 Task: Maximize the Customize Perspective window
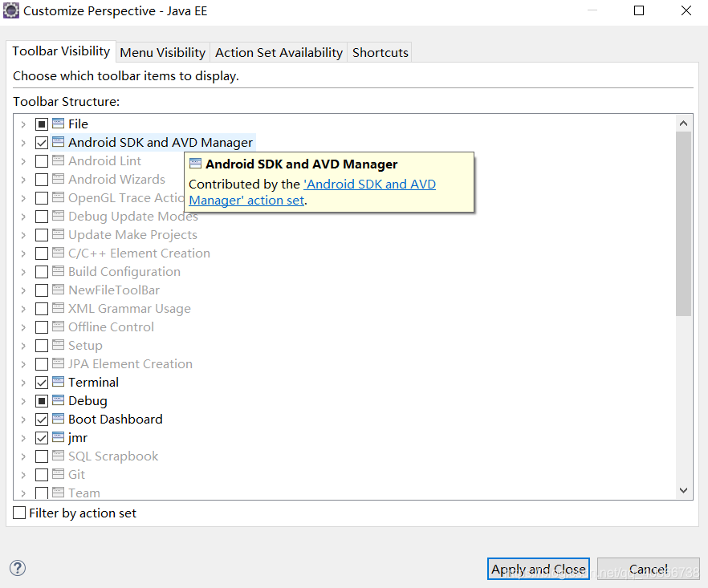(638, 10)
